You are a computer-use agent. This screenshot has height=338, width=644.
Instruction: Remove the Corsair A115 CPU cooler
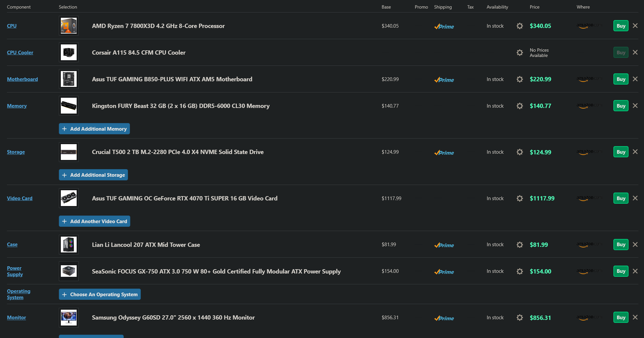pyautogui.click(x=635, y=52)
